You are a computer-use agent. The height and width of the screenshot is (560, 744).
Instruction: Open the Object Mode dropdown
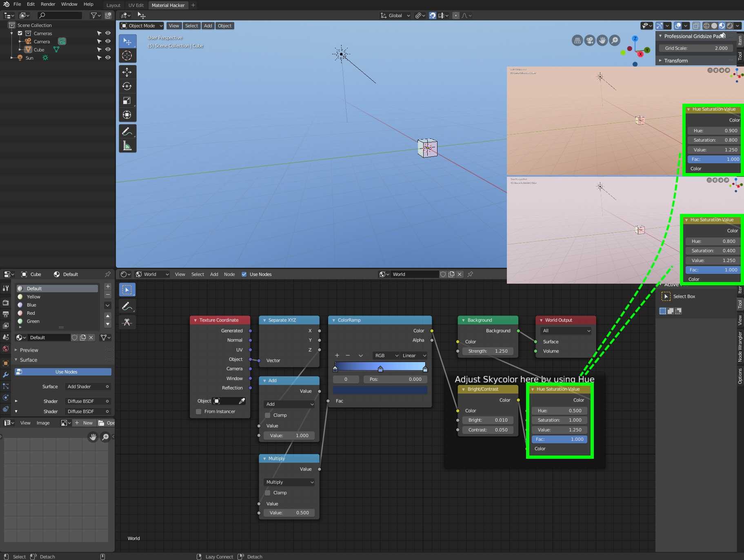(x=142, y=26)
